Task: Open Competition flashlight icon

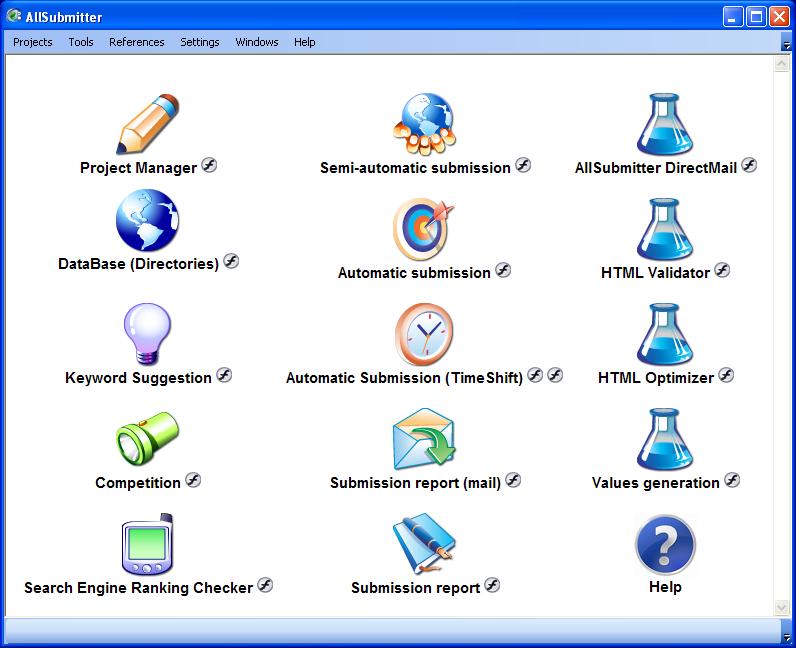Action: pyautogui.click(x=147, y=438)
